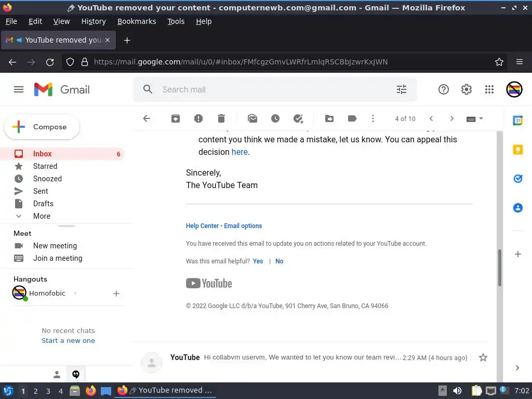Open a new Firefox tab
The height and width of the screenshot is (399, 532).
pyautogui.click(x=127, y=41)
